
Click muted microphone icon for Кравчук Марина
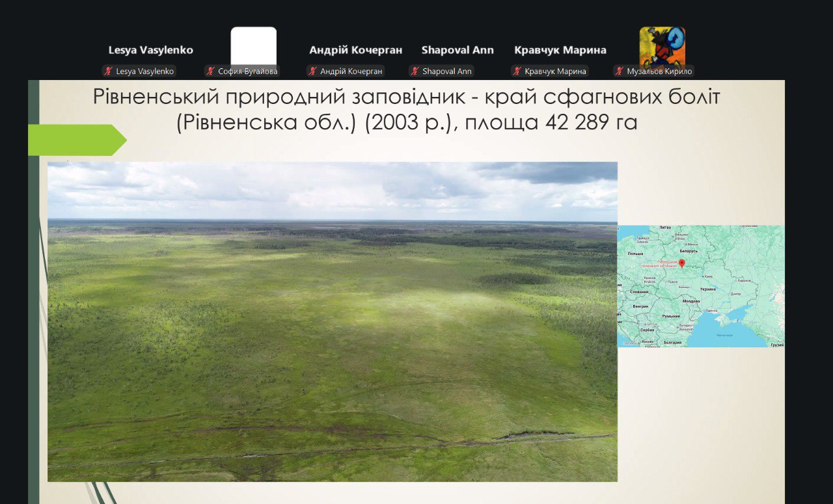(x=517, y=72)
